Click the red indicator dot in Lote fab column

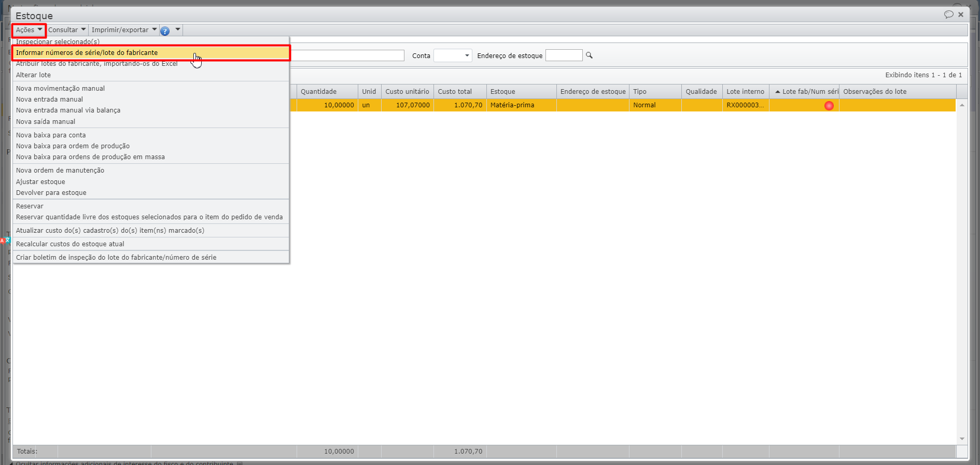coord(829,105)
